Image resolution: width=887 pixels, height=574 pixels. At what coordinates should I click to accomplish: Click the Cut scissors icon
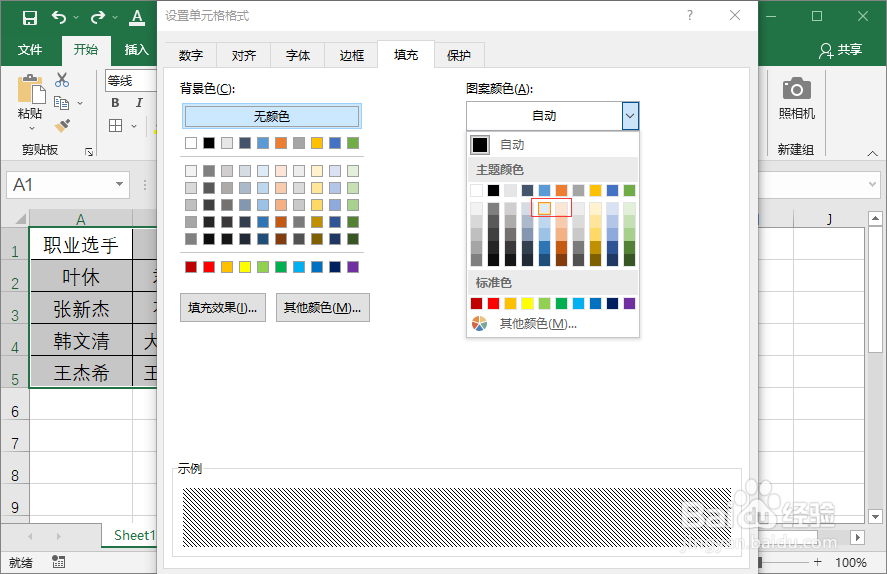tap(62, 80)
